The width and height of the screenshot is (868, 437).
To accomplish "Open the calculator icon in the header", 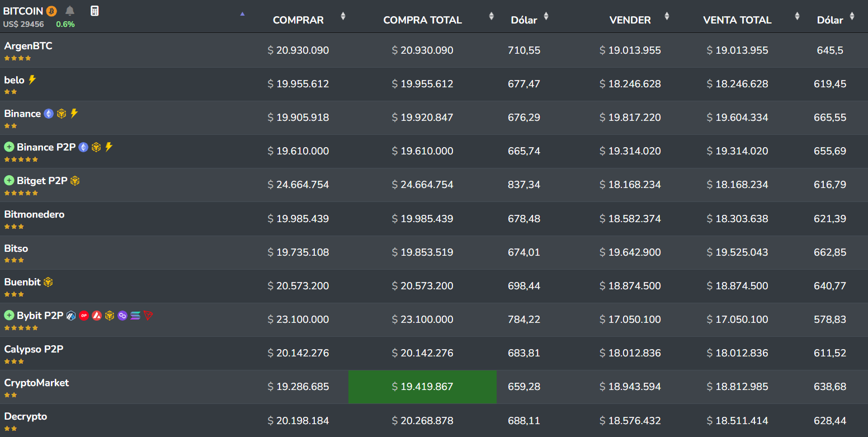I will 95,11.
